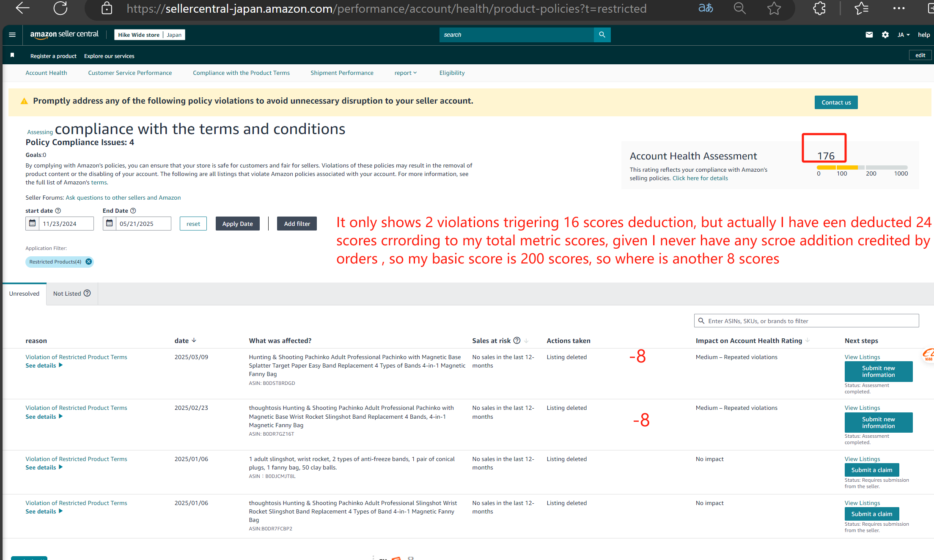
Task: Click the start date input field
Action: click(66, 224)
